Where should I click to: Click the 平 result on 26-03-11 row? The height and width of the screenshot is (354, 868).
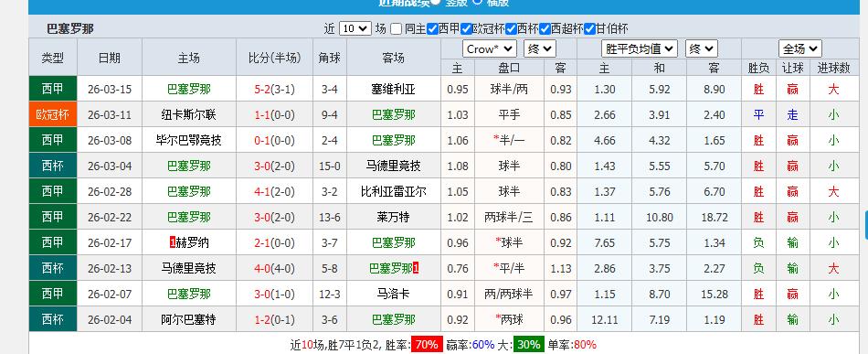758,114
